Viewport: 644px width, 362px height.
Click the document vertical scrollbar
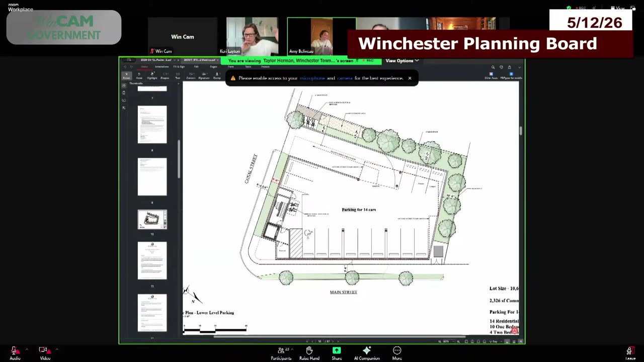coord(520,131)
